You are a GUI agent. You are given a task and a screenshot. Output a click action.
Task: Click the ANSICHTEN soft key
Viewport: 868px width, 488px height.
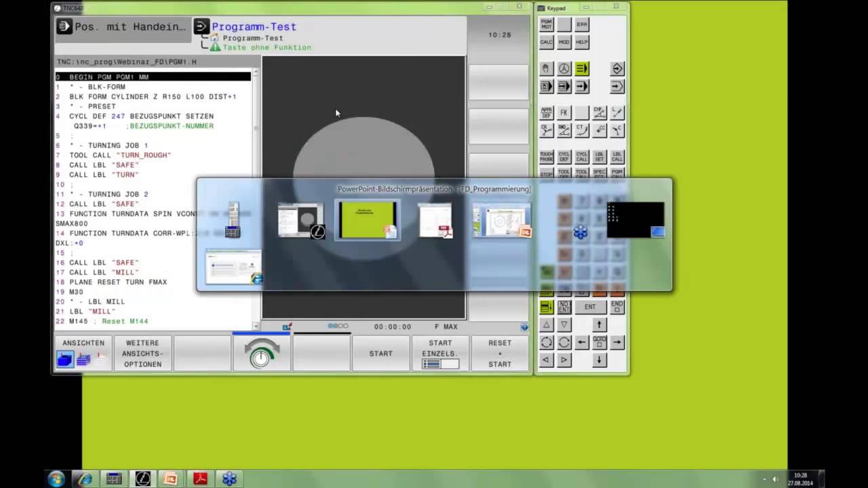tap(83, 353)
